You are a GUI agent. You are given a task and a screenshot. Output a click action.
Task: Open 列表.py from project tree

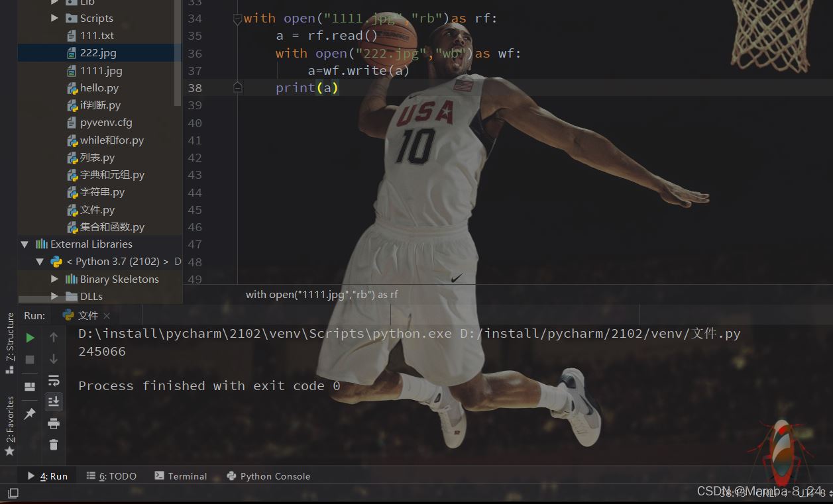[97, 157]
